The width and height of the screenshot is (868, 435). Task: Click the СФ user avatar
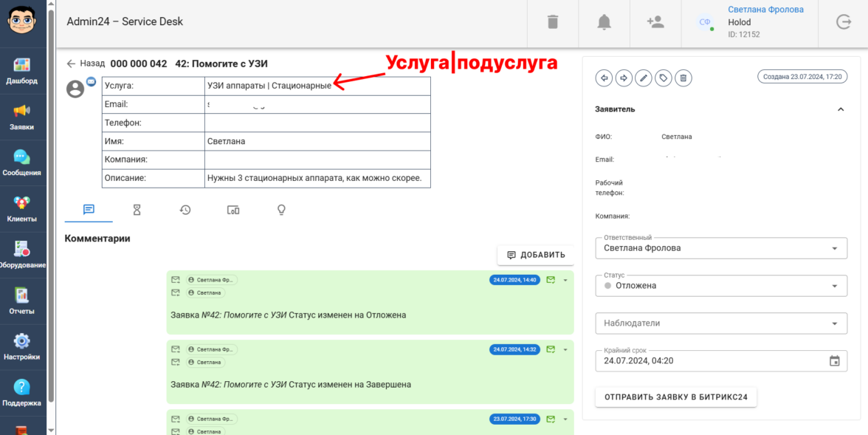click(705, 22)
